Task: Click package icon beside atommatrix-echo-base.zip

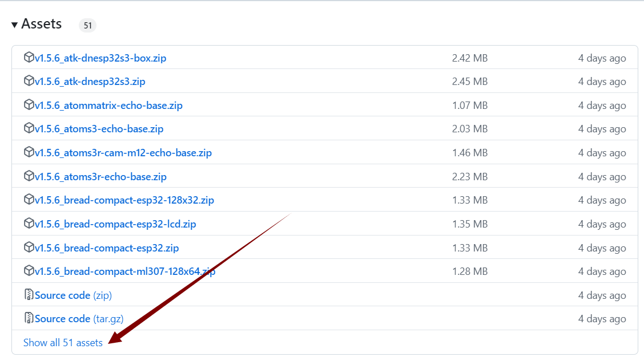Action: tap(29, 104)
